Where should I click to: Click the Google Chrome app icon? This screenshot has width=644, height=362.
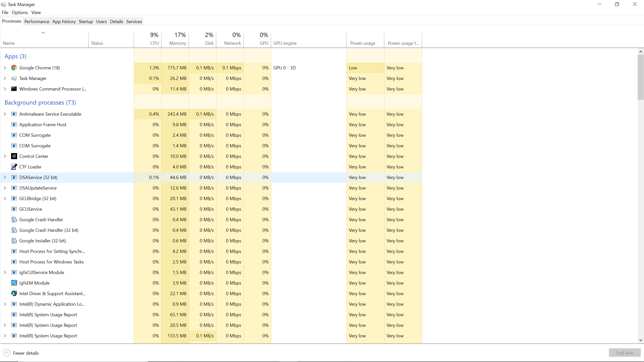tap(14, 68)
